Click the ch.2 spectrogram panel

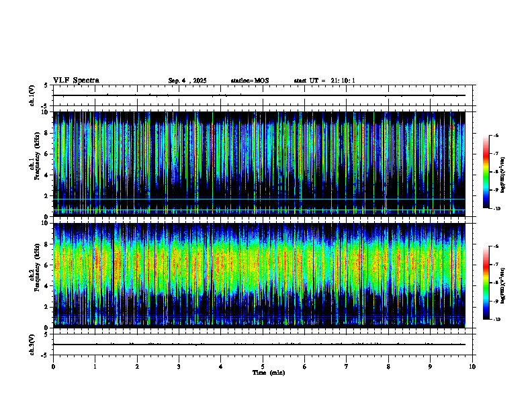point(259,275)
